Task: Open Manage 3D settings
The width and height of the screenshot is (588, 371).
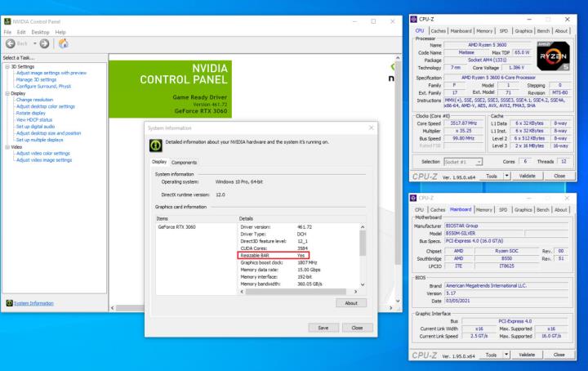Action: (36, 79)
